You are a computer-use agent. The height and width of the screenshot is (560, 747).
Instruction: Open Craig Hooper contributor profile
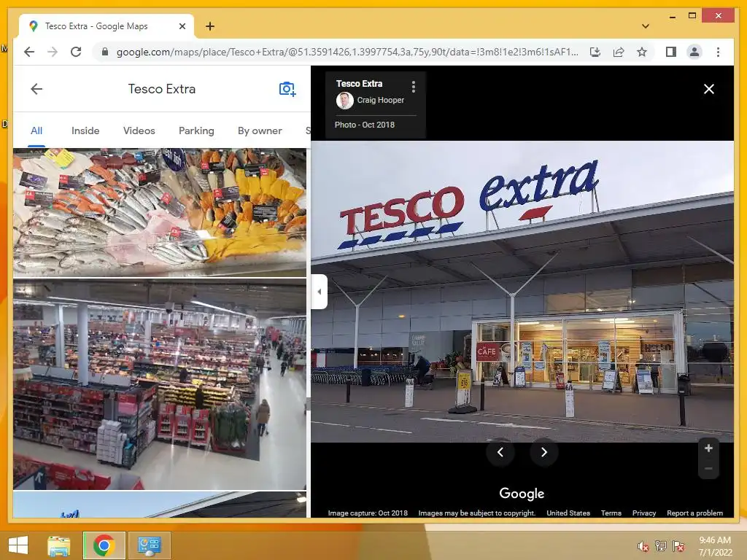[380, 100]
